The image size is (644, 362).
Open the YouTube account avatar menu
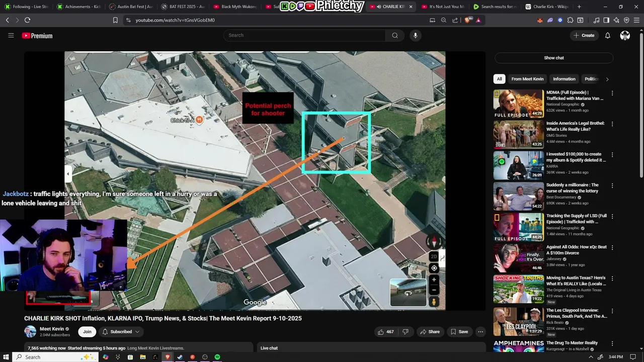click(x=625, y=35)
